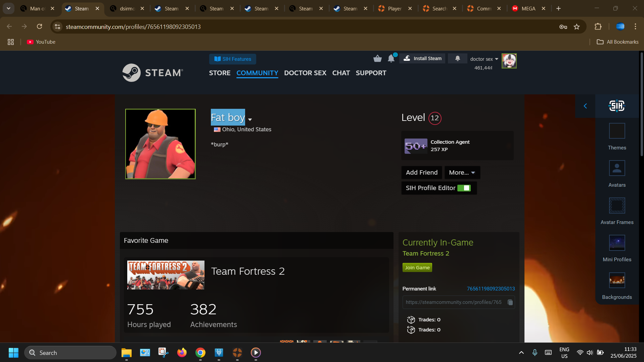
Task: Click the Steam logo in header
Action: tap(153, 73)
